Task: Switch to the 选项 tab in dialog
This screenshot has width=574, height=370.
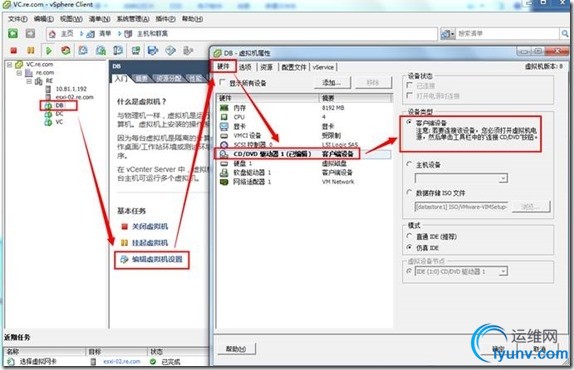Action: pos(245,67)
